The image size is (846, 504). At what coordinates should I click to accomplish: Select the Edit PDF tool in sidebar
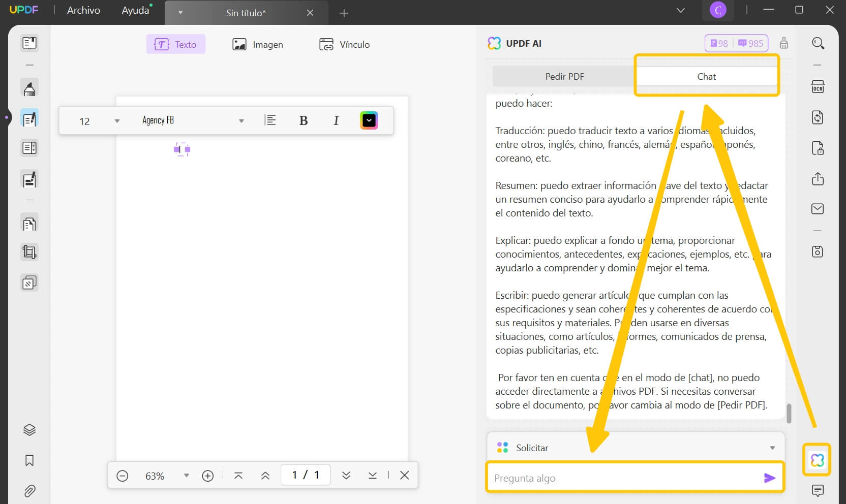tap(29, 118)
